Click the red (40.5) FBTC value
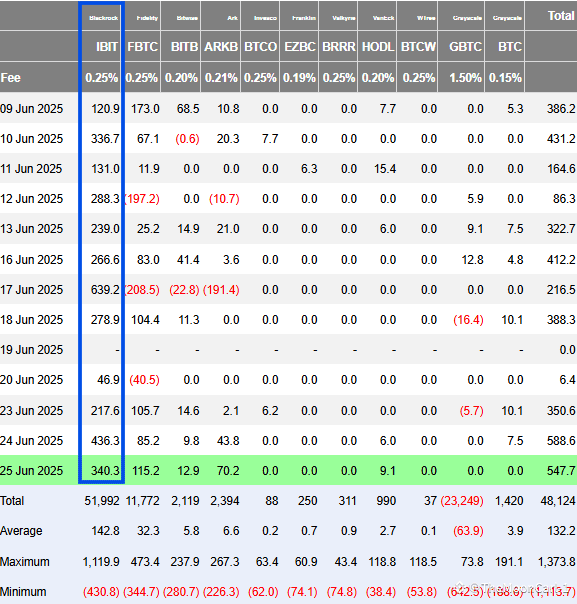 (x=144, y=380)
